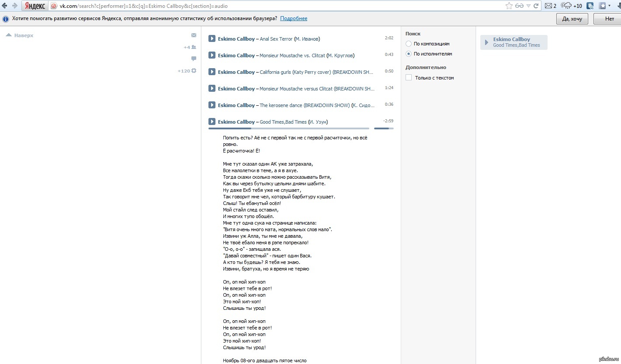This screenshot has height=364, width=621.
Task: Enable the Только с текстом checkbox
Action: click(x=409, y=77)
